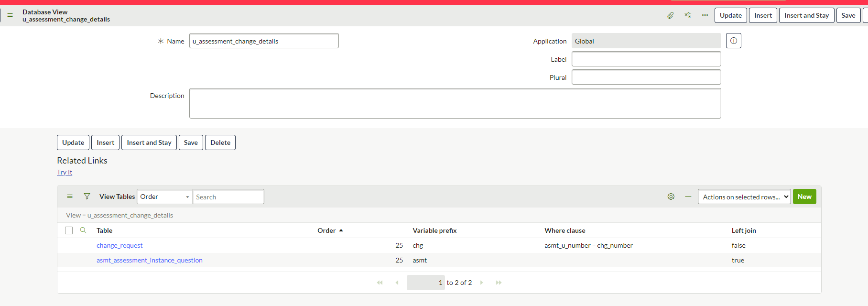The height and width of the screenshot is (306, 868).
Task: Toggle the list filter funnel icon
Action: pyautogui.click(x=87, y=197)
